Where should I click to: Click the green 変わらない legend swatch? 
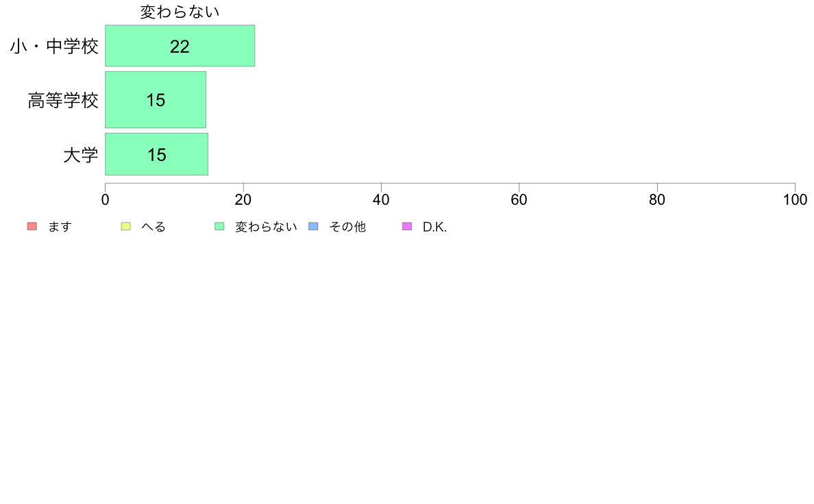click(x=219, y=226)
